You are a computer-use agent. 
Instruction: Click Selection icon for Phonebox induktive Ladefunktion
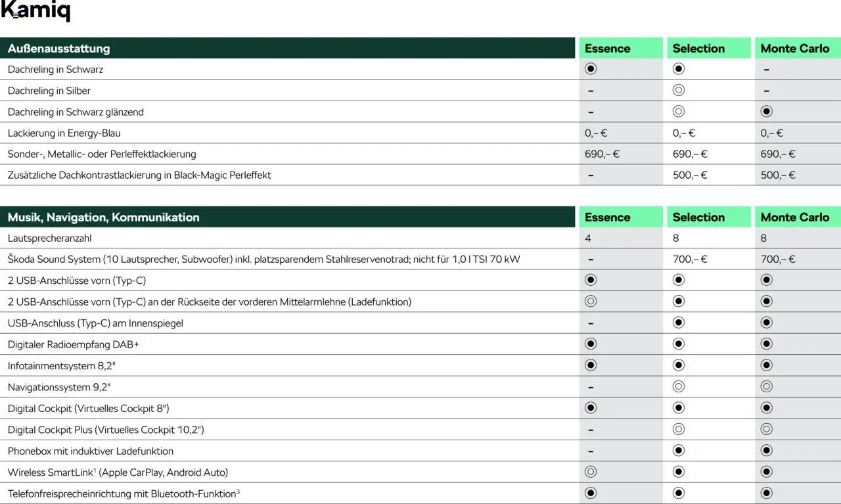point(679,451)
